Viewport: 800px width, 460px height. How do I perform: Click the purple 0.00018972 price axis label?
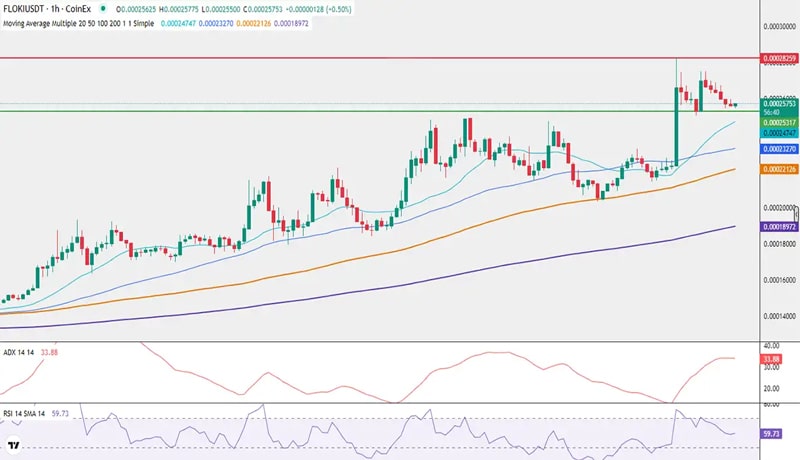point(779,226)
